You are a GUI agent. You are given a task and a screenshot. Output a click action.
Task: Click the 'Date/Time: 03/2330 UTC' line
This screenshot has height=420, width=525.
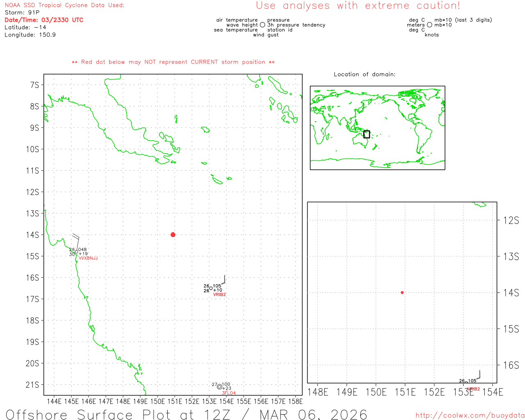pyautogui.click(x=44, y=20)
